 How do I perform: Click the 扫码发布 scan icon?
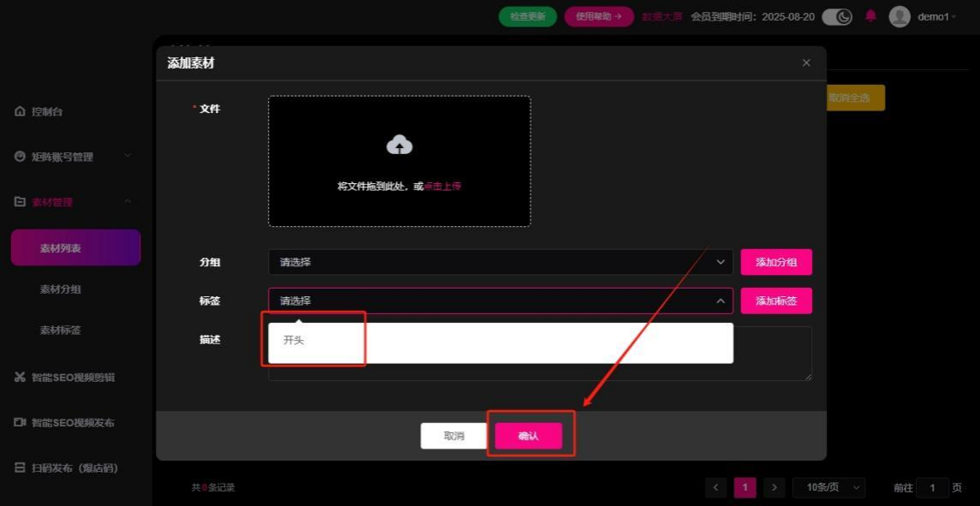point(20,468)
